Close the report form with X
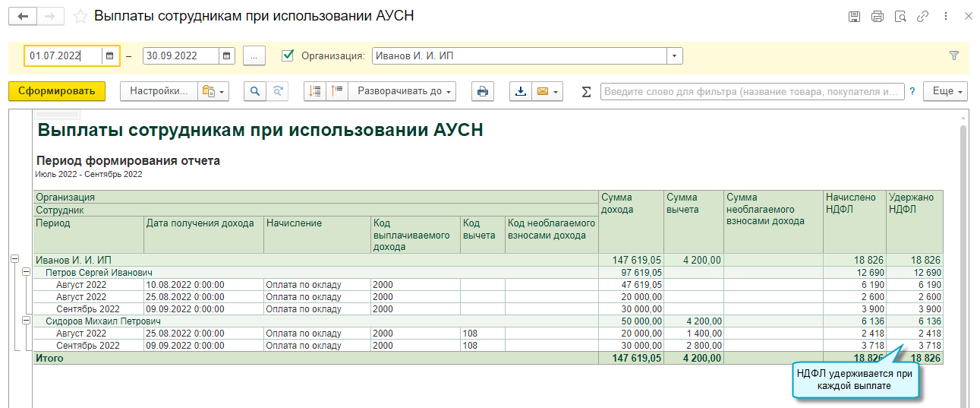Image resolution: width=980 pixels, height=408 pixels. 968,16
